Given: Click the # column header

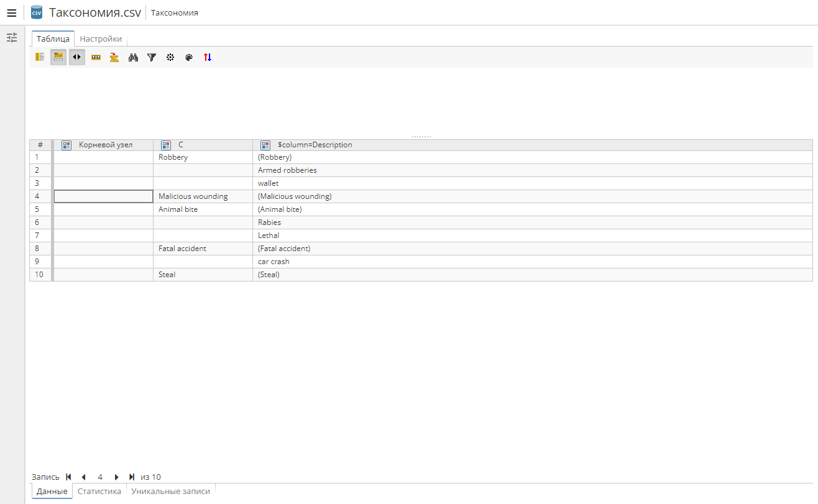Looking at the screenshot, I should pyautogui.click(x=40, y=145).
